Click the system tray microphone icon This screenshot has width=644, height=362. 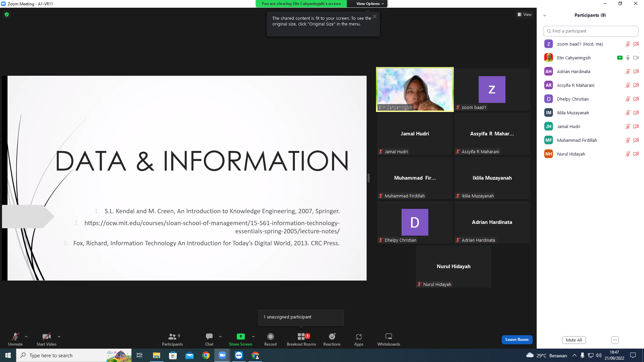(x=583, y=355)
